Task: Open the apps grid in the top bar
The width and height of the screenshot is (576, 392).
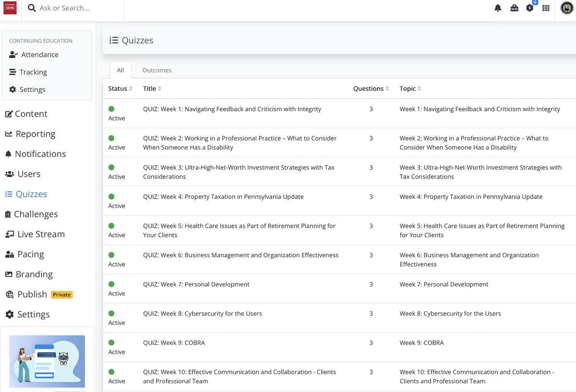Action: point(546,8)
